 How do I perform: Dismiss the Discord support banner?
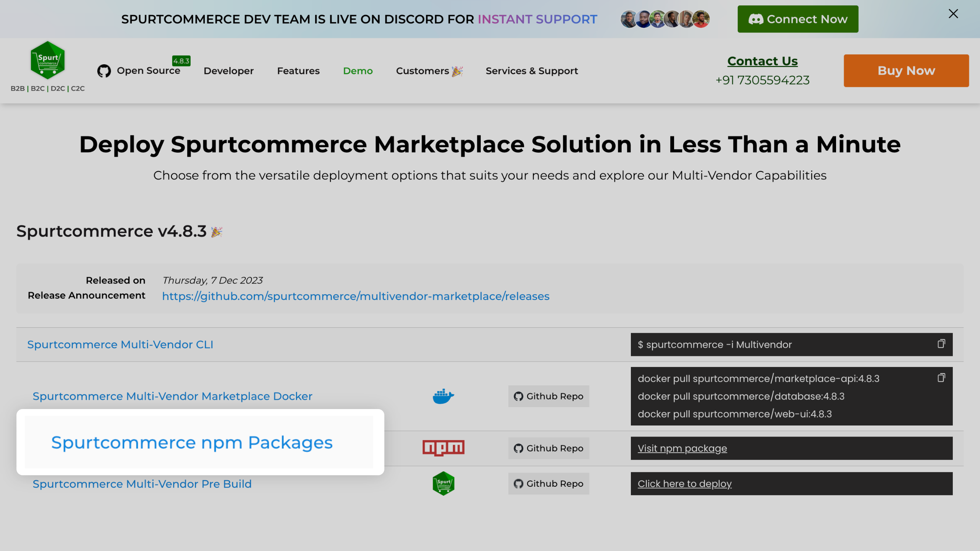coord(953,14)
